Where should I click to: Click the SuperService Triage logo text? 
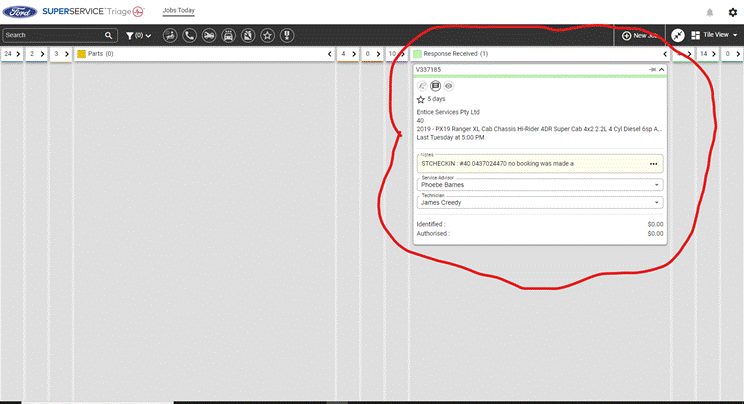pos(93,11)
